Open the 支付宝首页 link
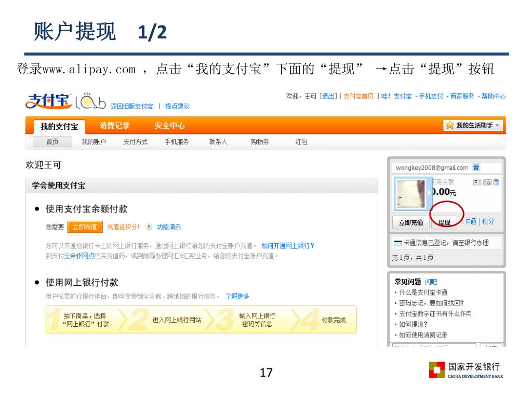532x399 pixels. click(358, 96)
